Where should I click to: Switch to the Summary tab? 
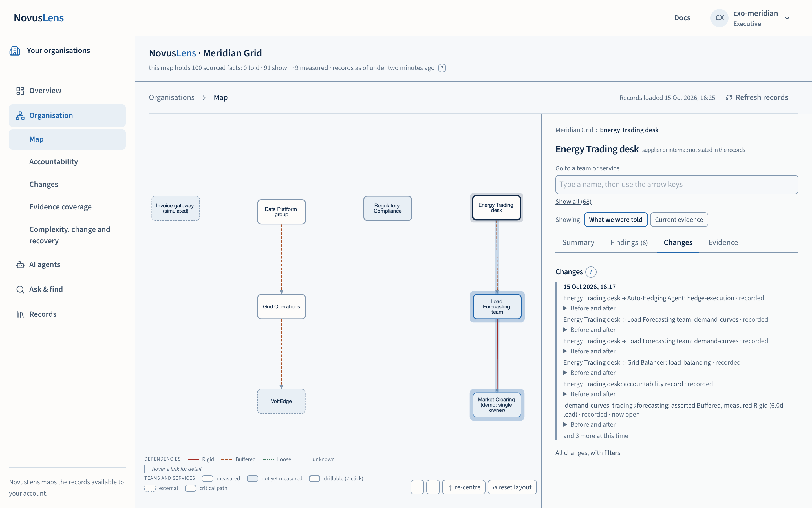578,243
